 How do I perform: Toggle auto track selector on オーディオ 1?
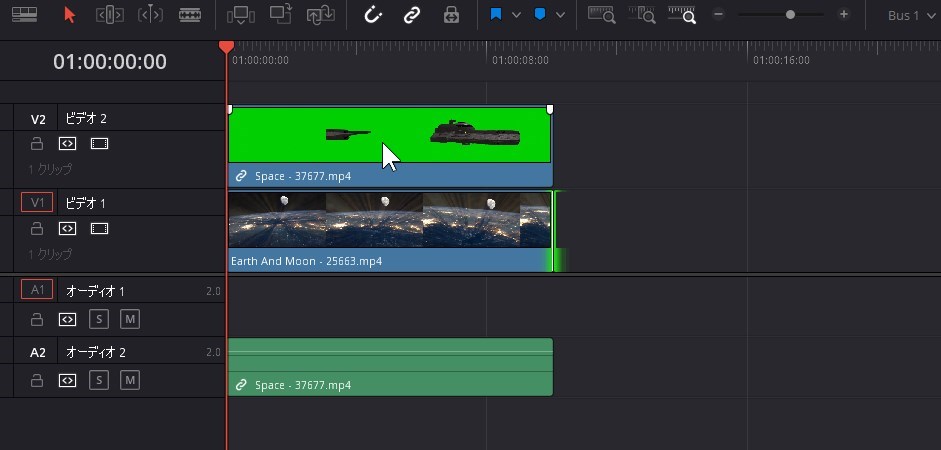tap(67, 319)
